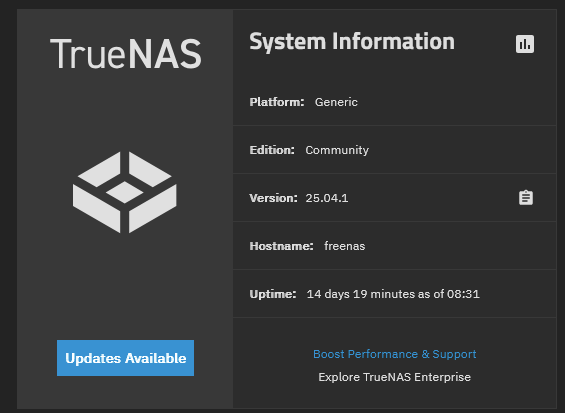This screenshot has height=413, width=565.
Task: Click the Version label
Action: (273, 198)
